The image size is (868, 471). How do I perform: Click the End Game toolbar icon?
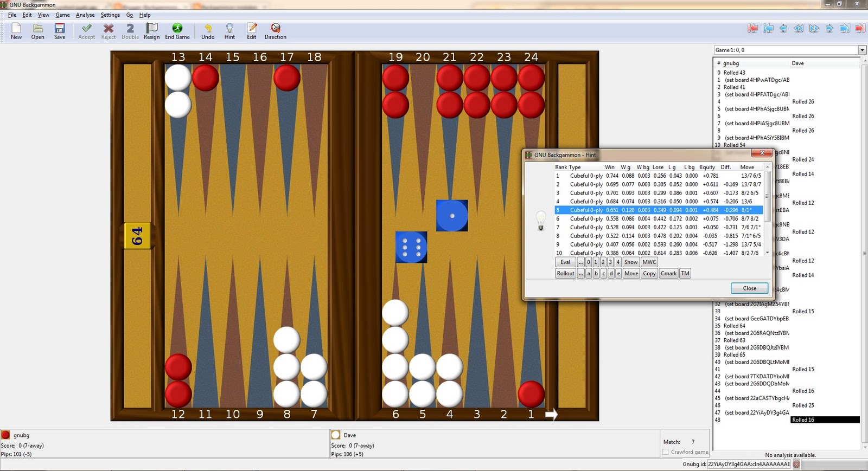point(177,31)
